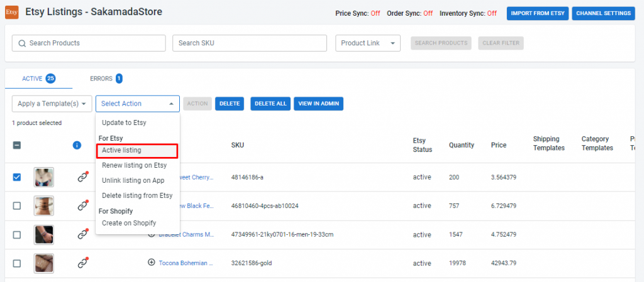This screenshot has height=282, width=644.
Task: Click the Category Templates column header
Action: coord(597,143)
